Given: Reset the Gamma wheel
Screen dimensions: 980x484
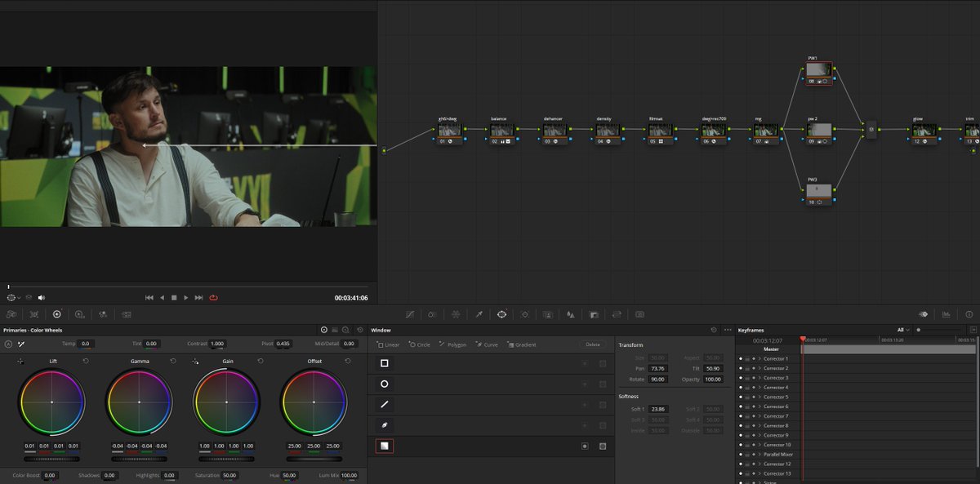Looking at the screenshot, I should (173, 361).
